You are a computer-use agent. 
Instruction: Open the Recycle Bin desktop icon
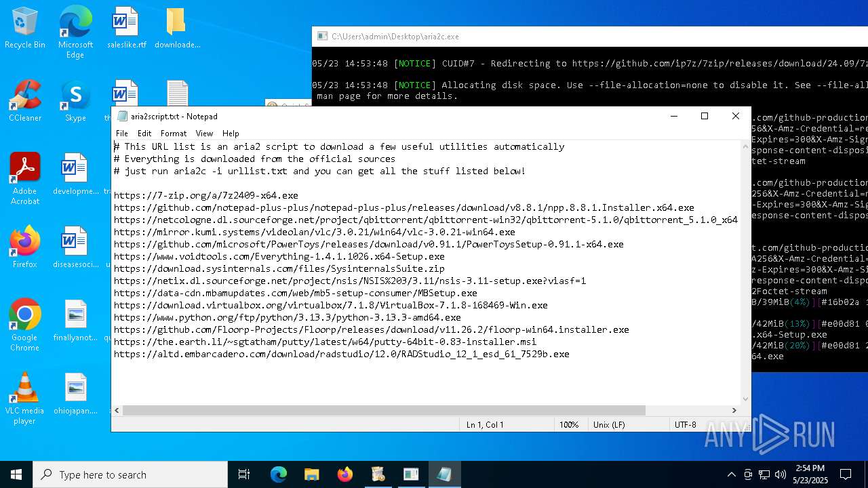tap(25, 28)
